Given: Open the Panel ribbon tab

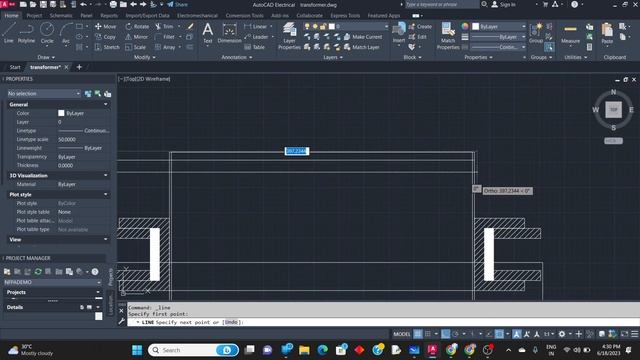Looking at the screenshot, I should (86, 16).
